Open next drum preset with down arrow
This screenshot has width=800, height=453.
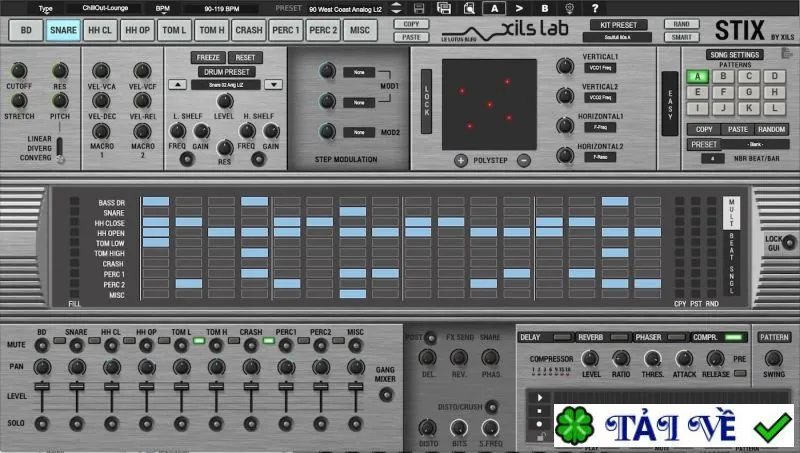pos(273,85)
